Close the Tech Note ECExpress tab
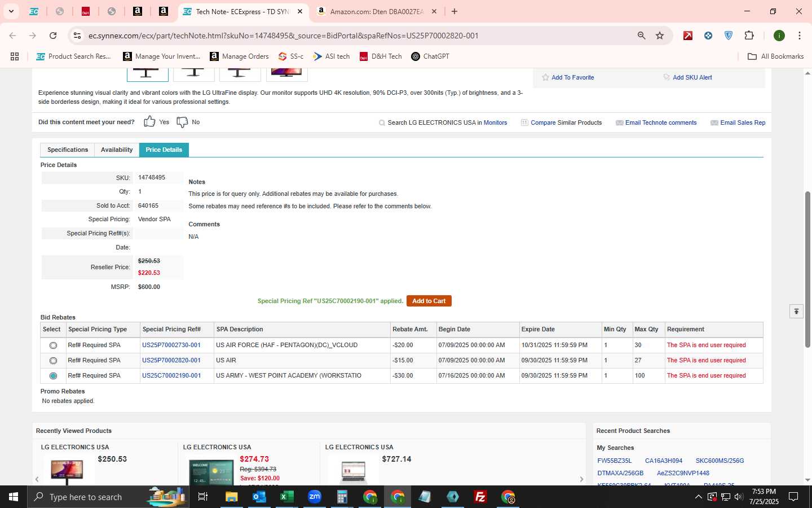Image resolution: width=812 pixels, height=508 pixels. coord(300,11)
